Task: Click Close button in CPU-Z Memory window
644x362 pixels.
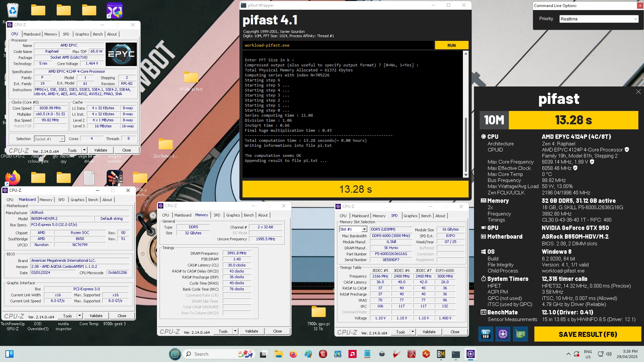Action: coord(277,331)
